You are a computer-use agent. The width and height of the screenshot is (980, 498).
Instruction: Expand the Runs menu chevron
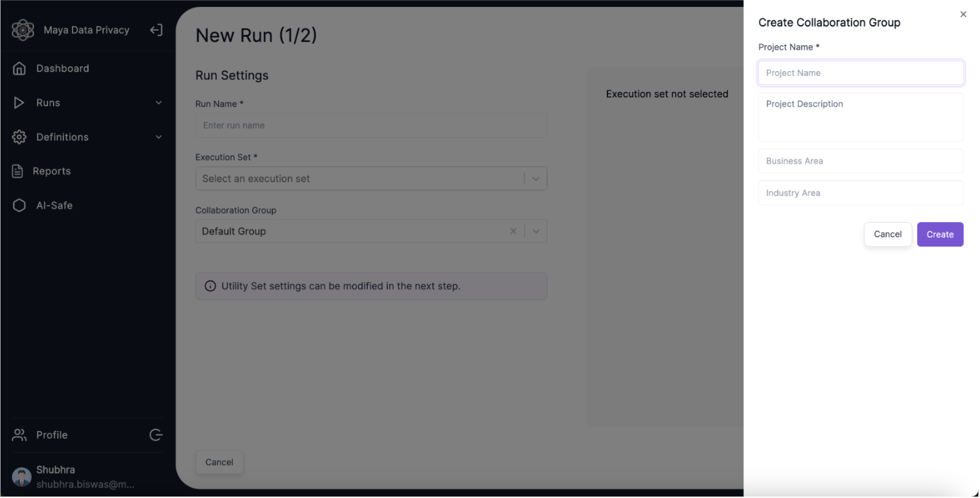[158, 103]
